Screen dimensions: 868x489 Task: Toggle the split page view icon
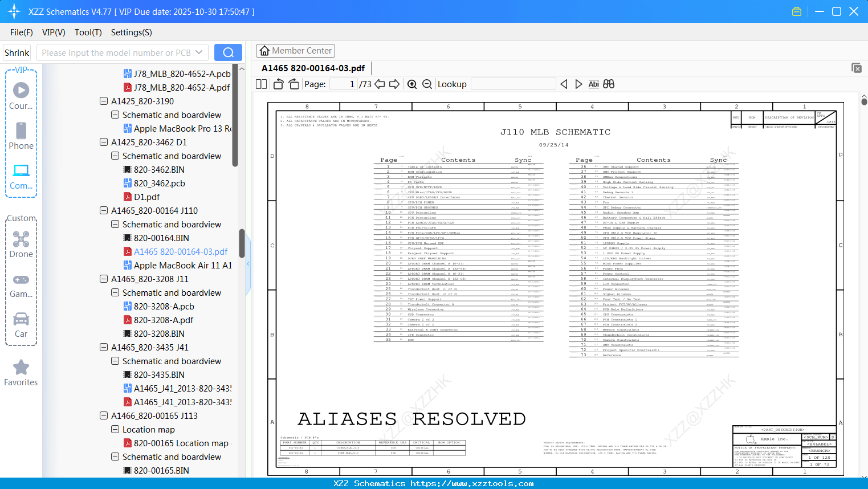262,84
